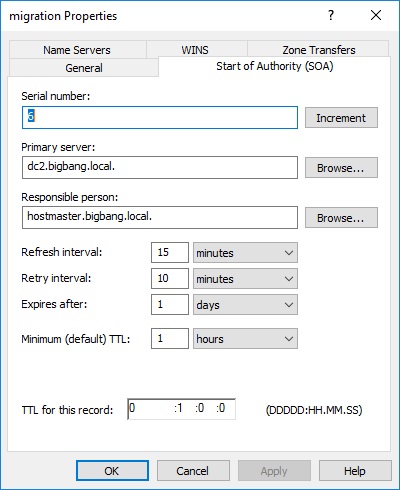400x490 pixels.
Task: Expand the Expires after units dropdown
Action: click(245, 305)
